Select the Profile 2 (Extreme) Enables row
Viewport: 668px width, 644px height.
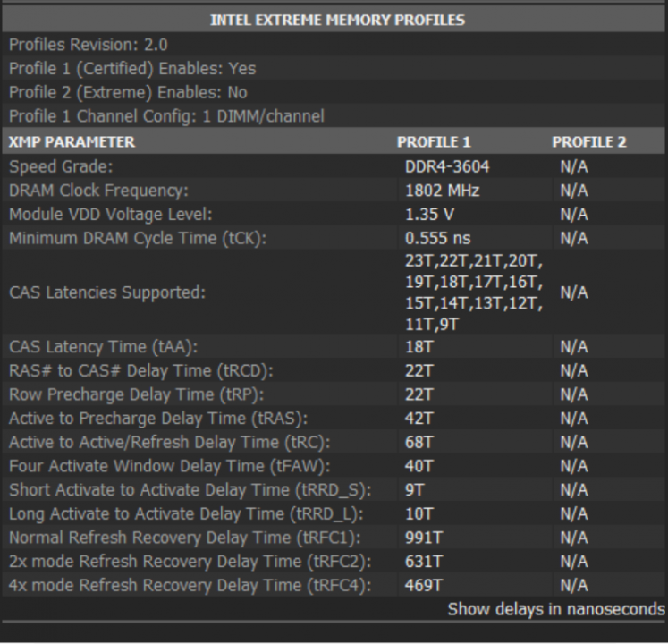128,93
